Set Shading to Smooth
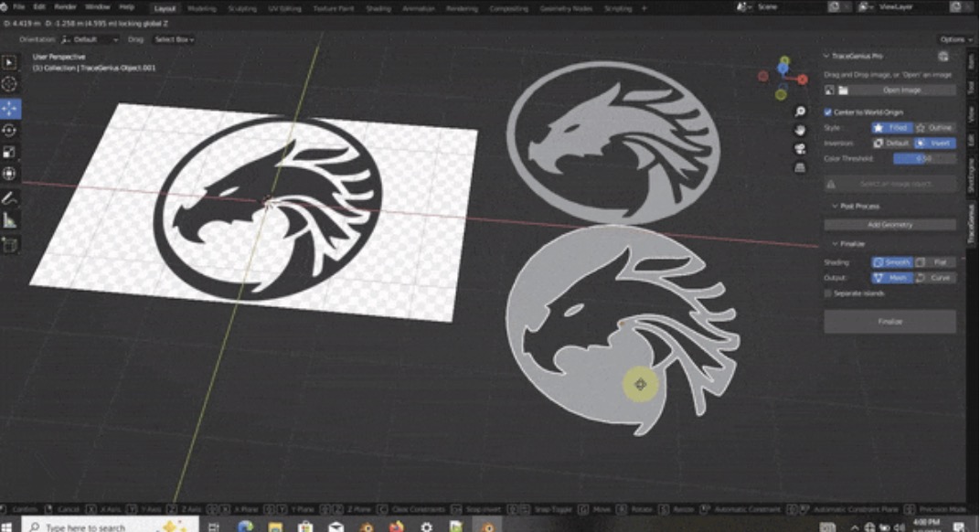Viewport: 980px width, 532px height. click(x=892, y=262)
